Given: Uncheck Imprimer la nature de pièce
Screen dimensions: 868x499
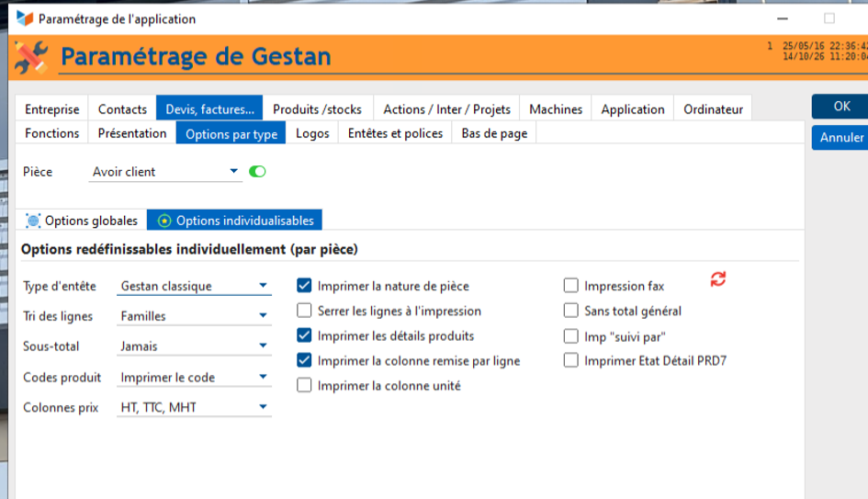Looking at the screenshot, I should pos(304,285).
